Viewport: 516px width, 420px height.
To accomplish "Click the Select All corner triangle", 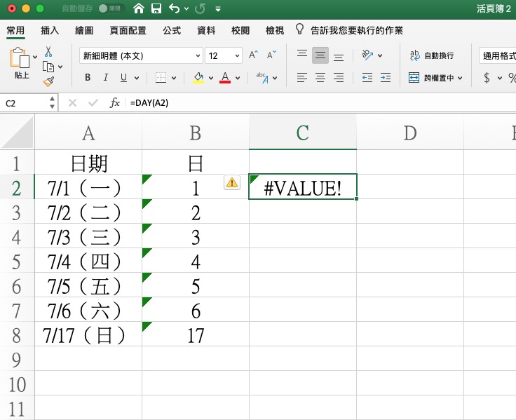I will tap(18, 133).
